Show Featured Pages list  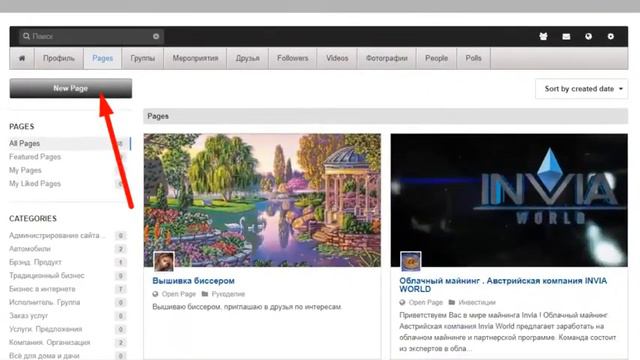pyautogui.click(x=35, y=157)
